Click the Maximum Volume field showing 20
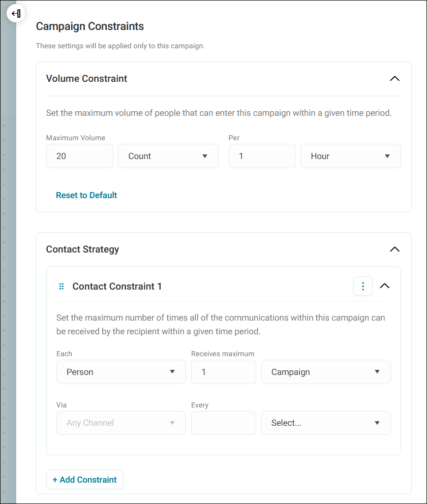The width and height of the screenshot is (427, 504). pos(80,156)
